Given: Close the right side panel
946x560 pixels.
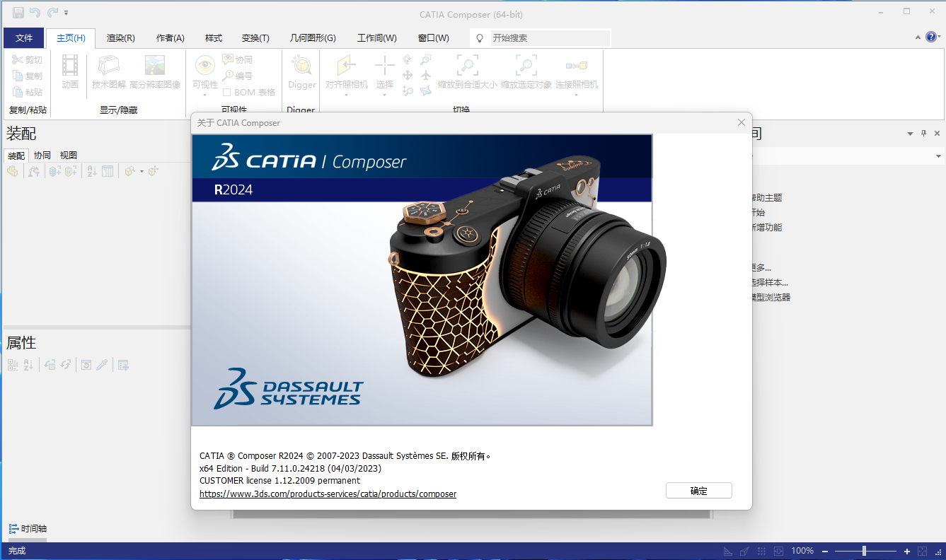Looking at the screenshot, I should [937, 134].
